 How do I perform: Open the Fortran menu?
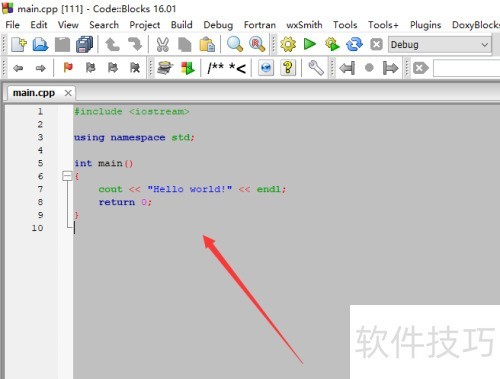click(x=260, y=25)
